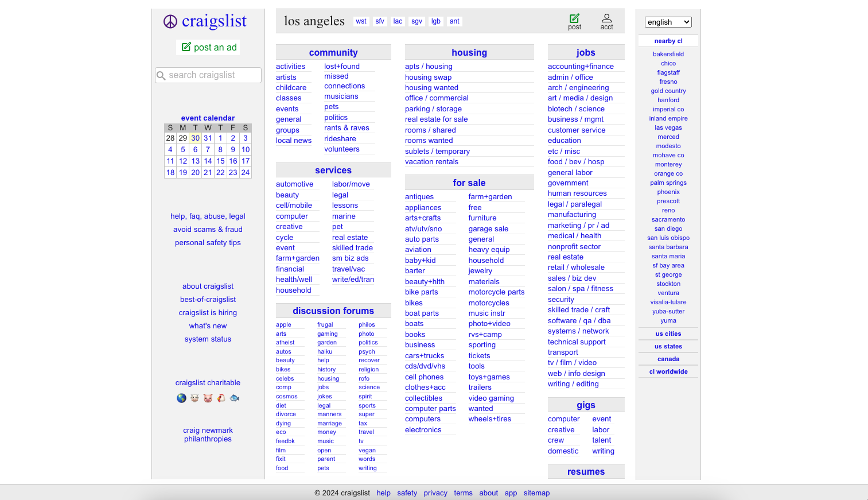This screenshot has height=500, width=868.
Task: Click the cow icon under craigslist charitable
Action: (194, 398)
